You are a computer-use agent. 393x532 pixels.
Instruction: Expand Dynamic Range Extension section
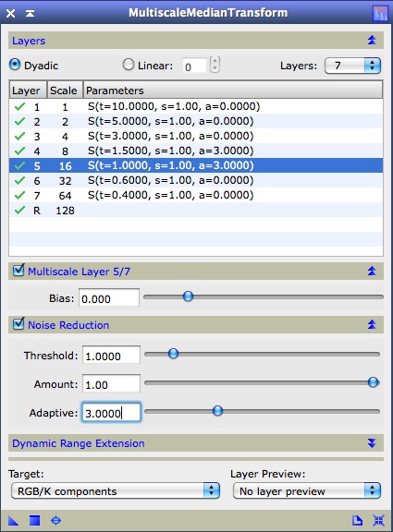[372, 443]
